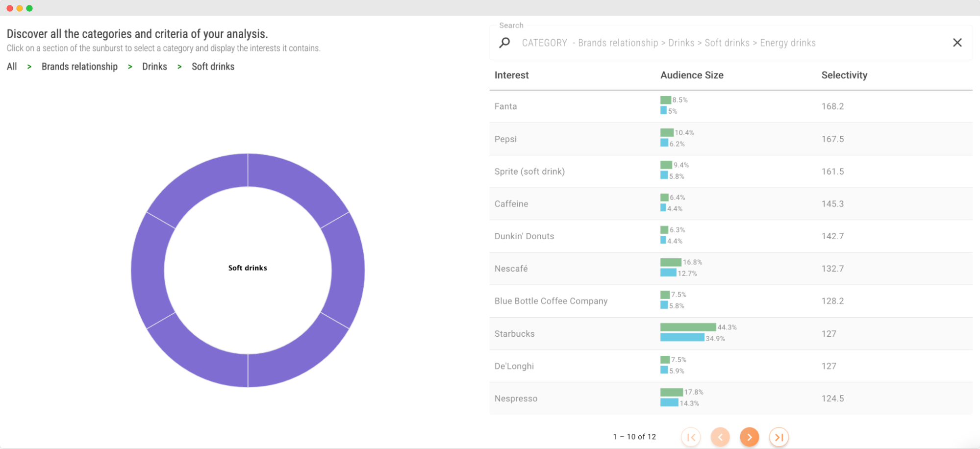Click Starbucks 34.9% blue audience bar

click(682, 337)
